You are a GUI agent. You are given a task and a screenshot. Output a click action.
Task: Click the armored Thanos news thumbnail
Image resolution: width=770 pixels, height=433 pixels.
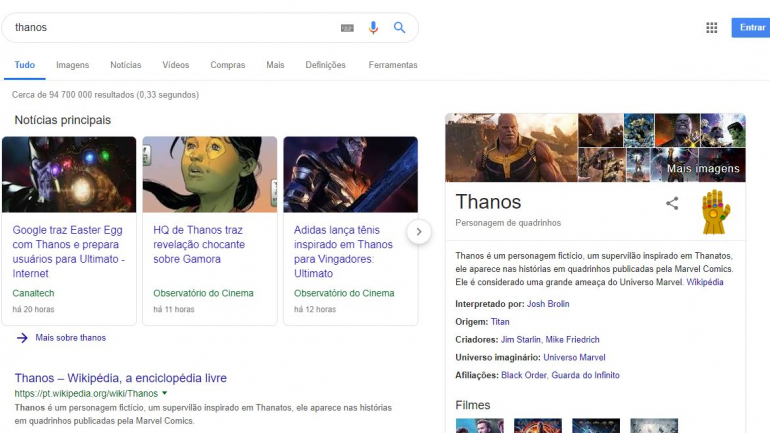point(351,174)
